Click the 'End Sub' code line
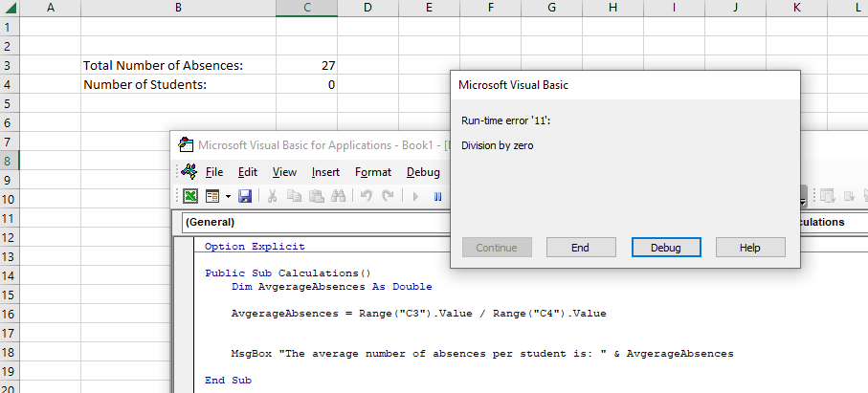This screenshot has width=868, height=393. click(228, 381)
